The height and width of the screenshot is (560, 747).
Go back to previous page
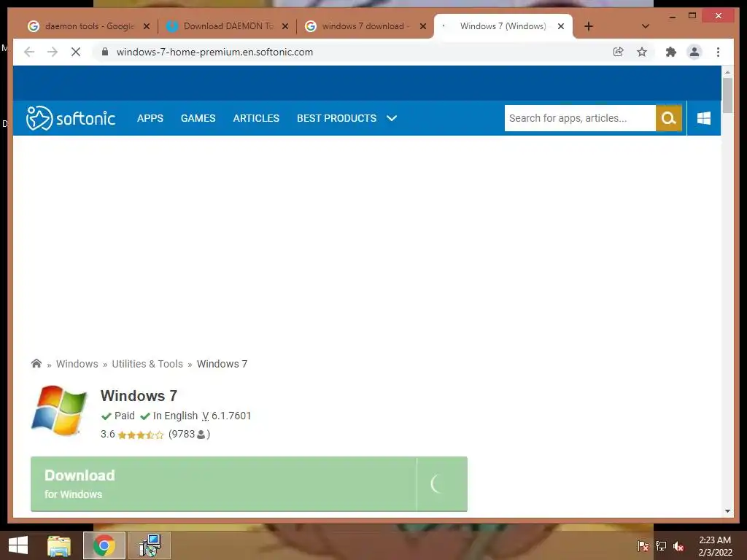coord(29,52)
